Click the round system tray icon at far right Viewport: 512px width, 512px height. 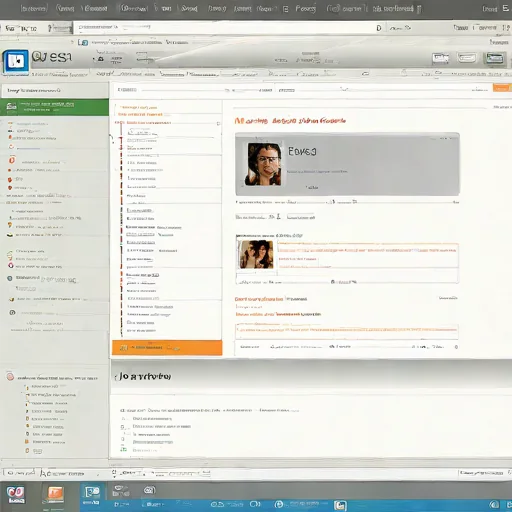pos(494,504)
